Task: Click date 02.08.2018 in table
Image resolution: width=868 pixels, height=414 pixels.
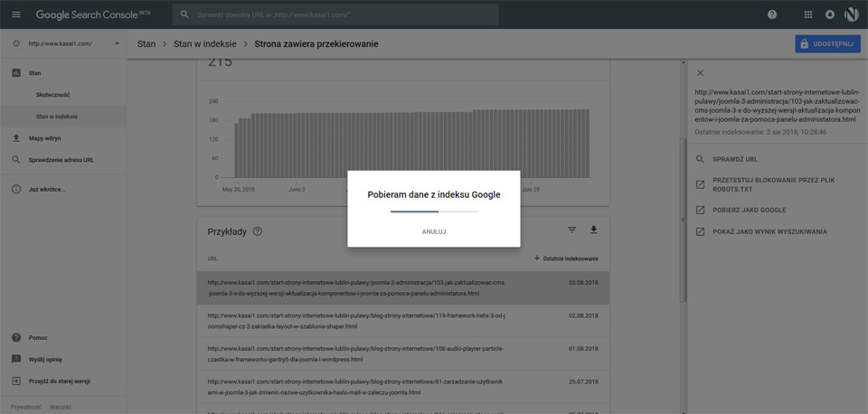Action: click(583, 316)
